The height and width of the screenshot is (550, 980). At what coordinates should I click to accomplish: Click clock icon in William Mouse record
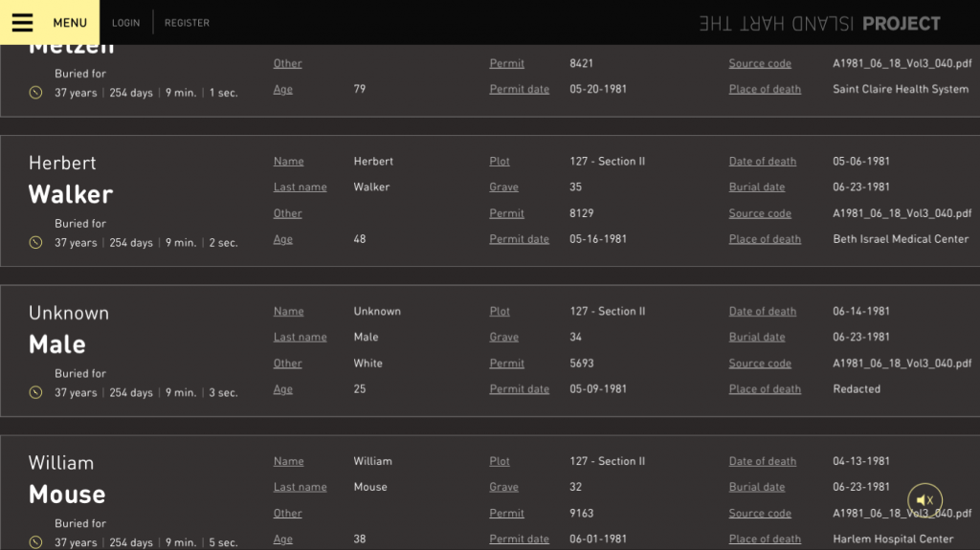pos(36,542)
